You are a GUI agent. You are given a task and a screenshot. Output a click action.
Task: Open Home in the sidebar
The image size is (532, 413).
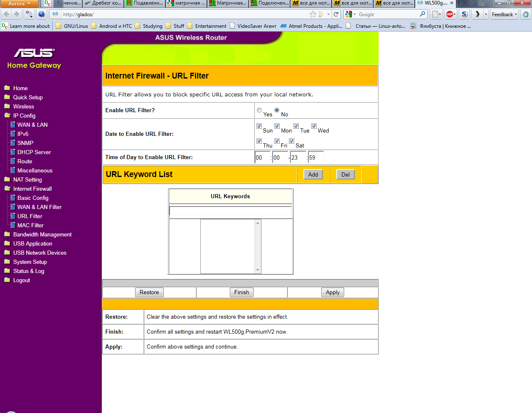point(20,88)
